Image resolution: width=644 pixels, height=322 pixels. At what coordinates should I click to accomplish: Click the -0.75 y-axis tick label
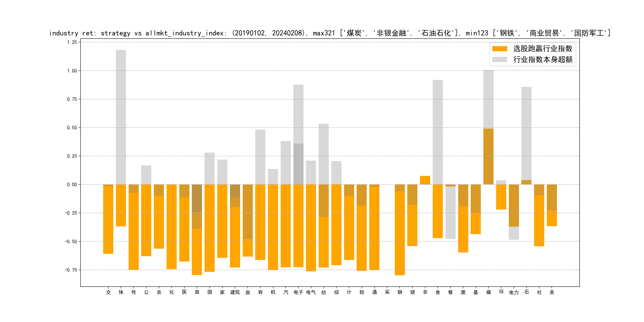[71, 270]
